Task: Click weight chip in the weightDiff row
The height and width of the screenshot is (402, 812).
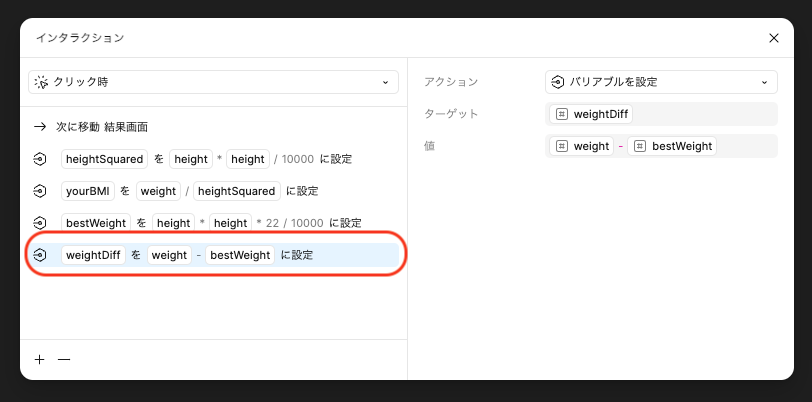Action: pyautogui.click(x=169, y=255)
